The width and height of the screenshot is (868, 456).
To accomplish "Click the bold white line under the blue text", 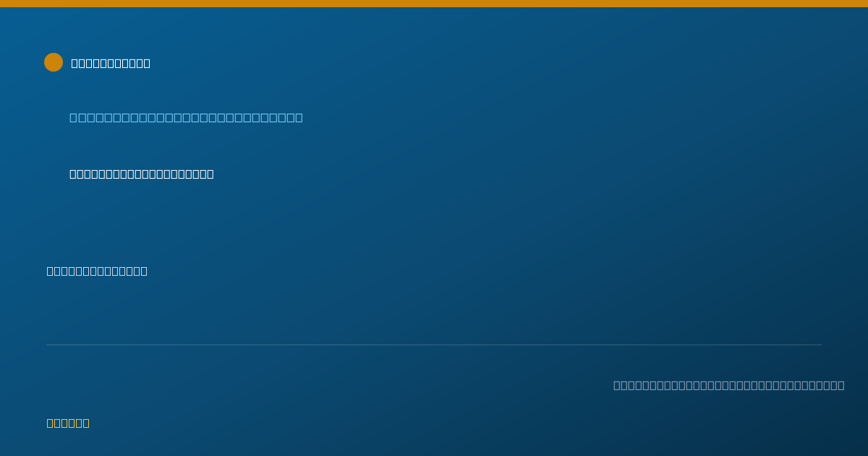I will click(142, 174).
